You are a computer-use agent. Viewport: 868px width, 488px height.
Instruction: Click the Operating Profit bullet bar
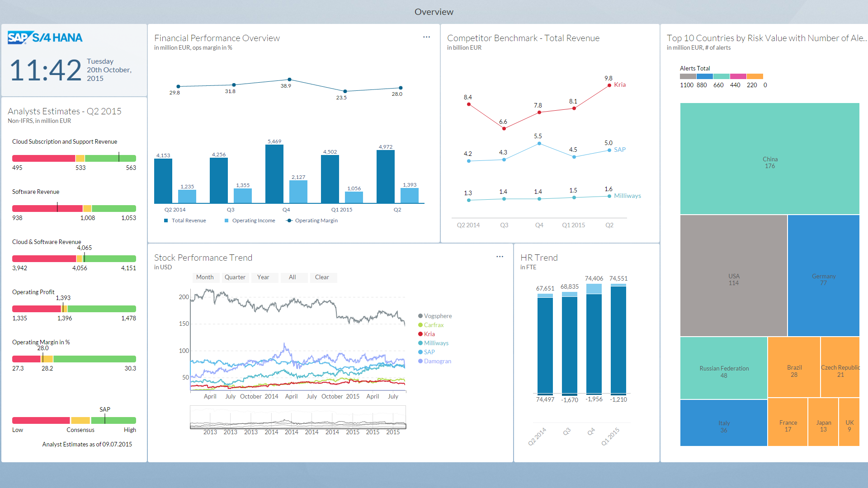(74, 309)
